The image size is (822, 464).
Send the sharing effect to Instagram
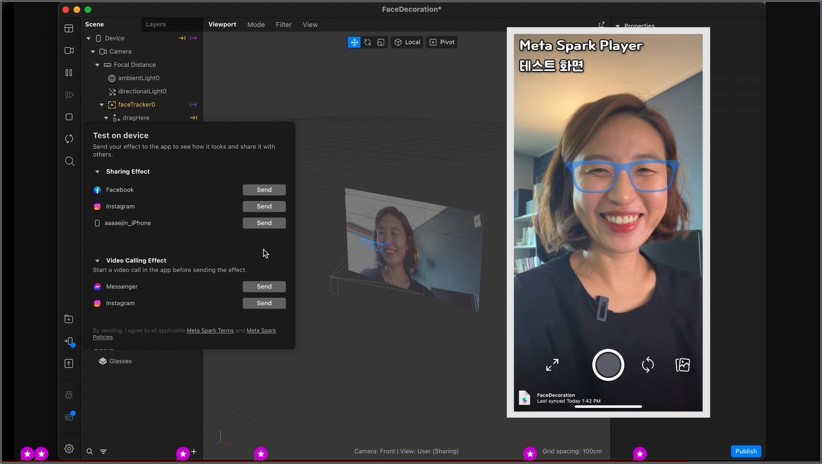pos(264,207)
